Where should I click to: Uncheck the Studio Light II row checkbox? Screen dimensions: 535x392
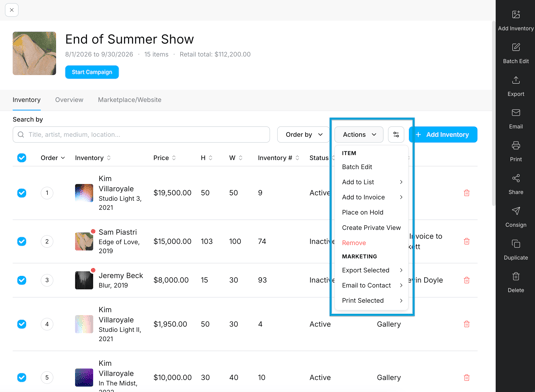(x=21, y=324)
